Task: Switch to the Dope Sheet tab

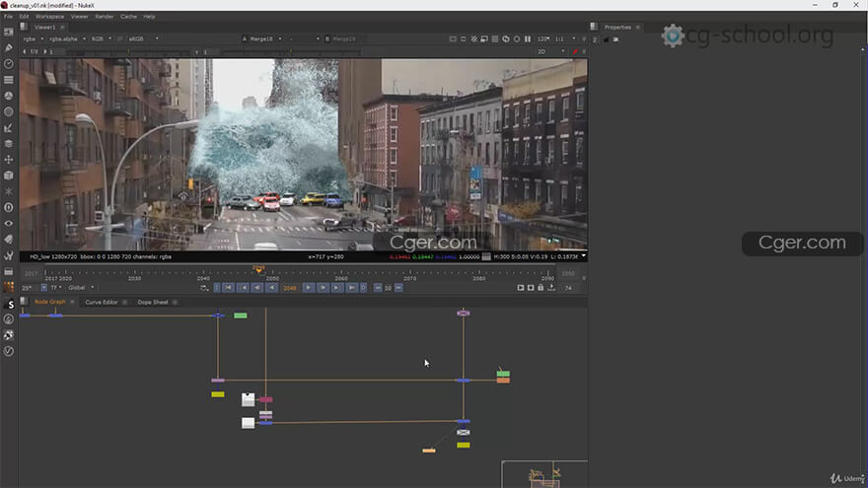Action: click(x=153, y=302)
